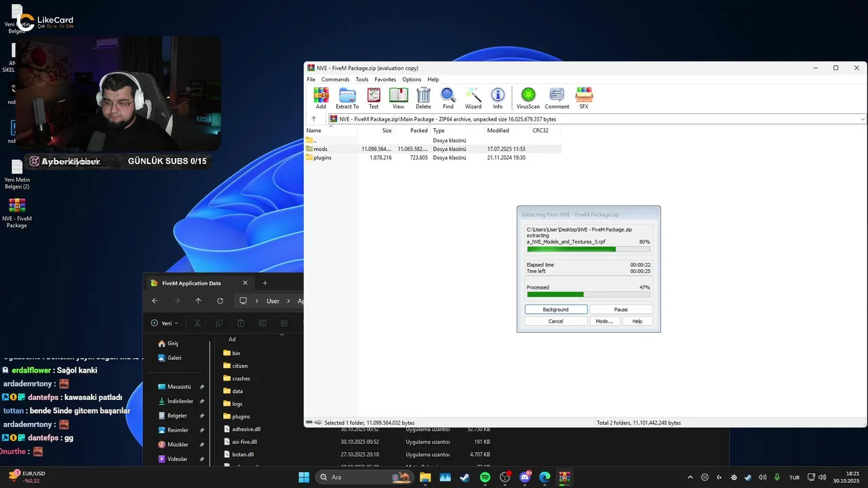Click the Find magnifier icon

pos(448,98)
